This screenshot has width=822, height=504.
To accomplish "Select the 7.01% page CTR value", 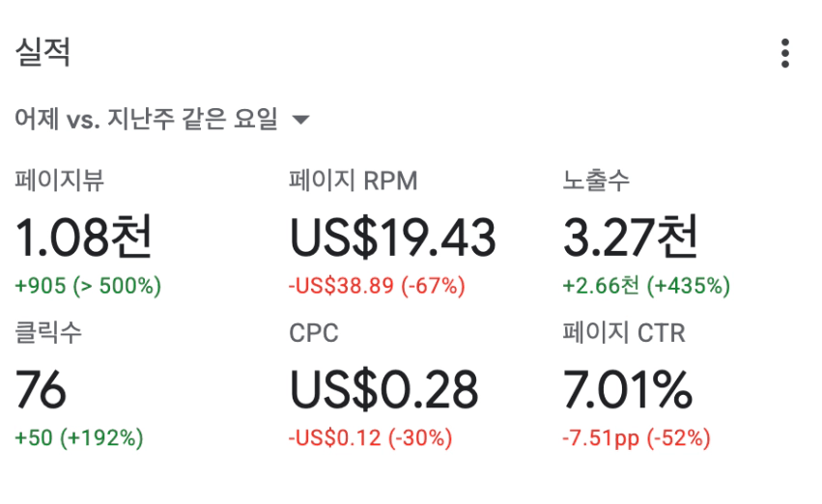I will [628, 389].
